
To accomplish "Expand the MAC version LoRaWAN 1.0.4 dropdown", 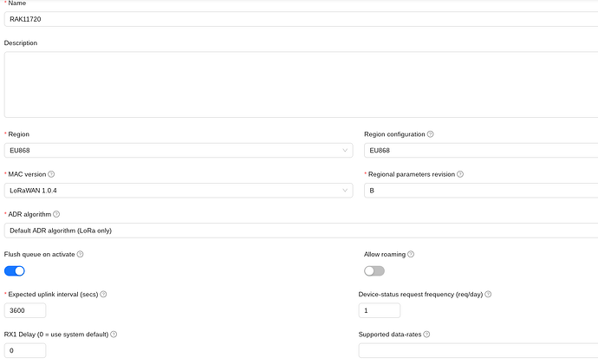I will click(178, 190).
